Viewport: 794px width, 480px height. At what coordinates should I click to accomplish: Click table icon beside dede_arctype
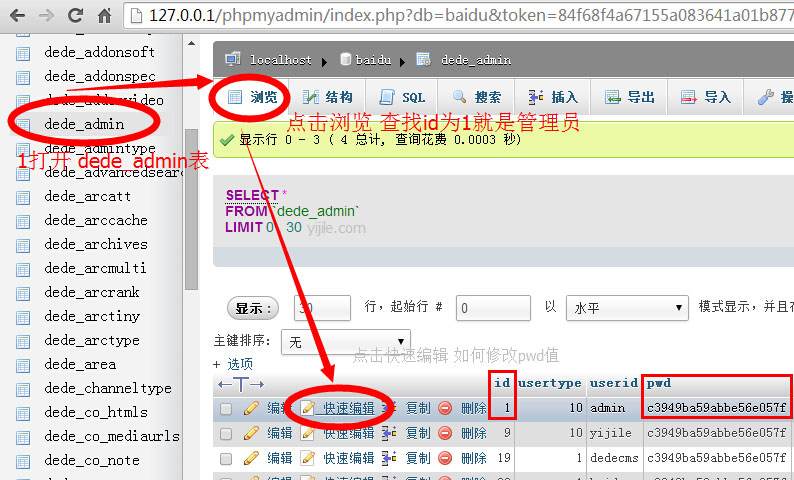click(x=23, y=341)
